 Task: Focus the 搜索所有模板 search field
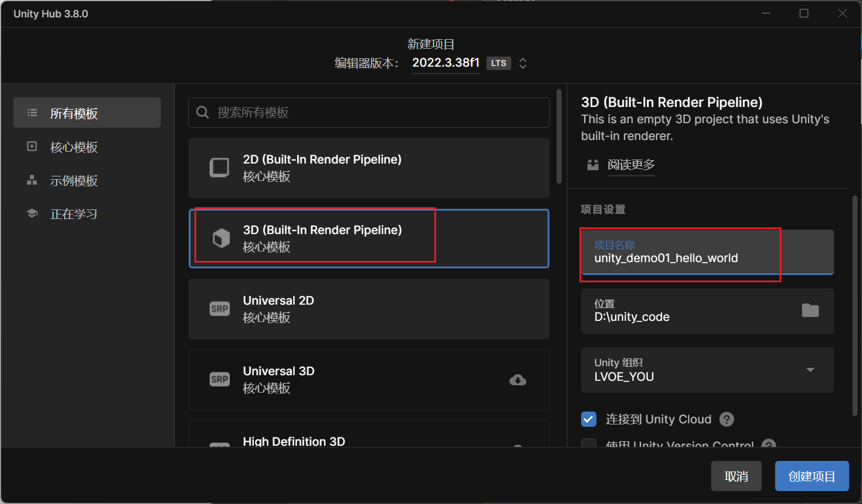point(369,113)
